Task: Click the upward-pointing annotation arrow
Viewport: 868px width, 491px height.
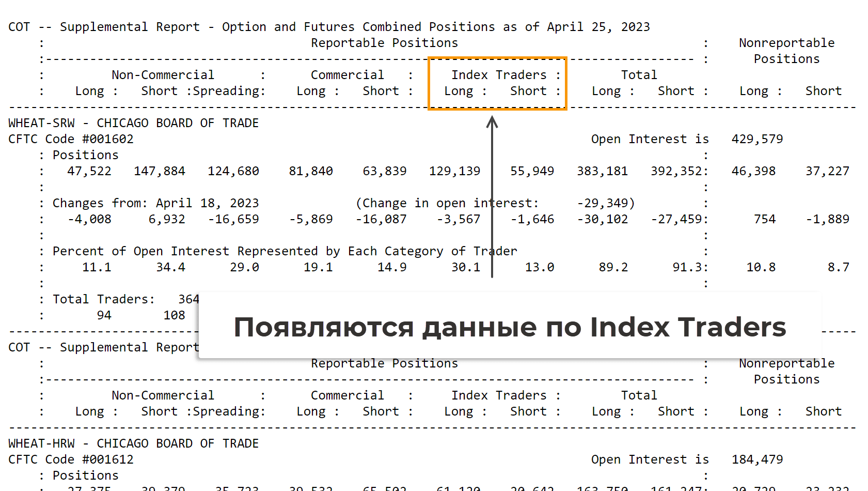Action: pyautogui.click(x=492, y=196)
